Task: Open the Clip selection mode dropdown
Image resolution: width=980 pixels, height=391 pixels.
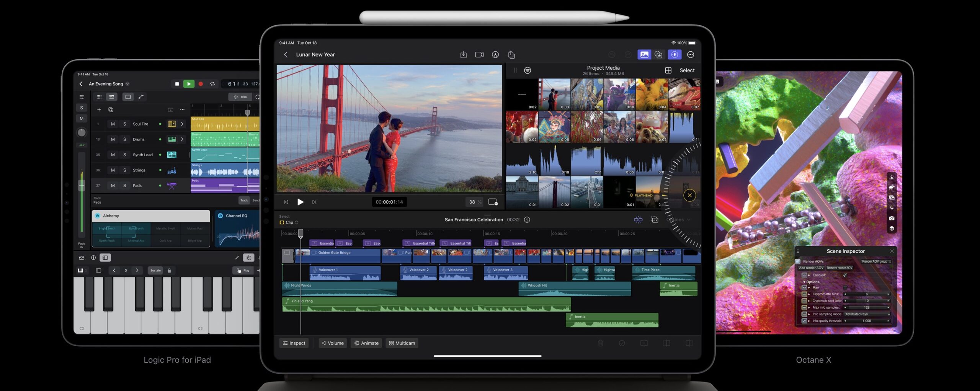Action: pyautogui.click(x=289, y=222)
